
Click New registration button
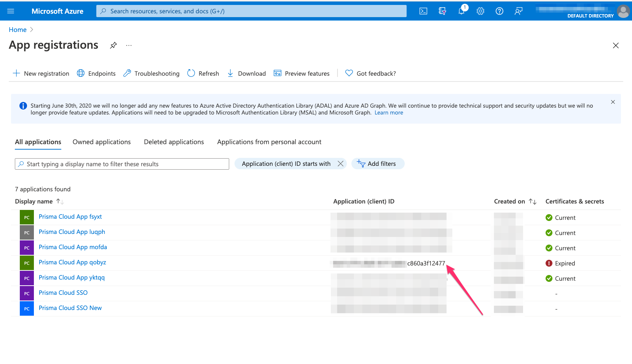click(x=41, y=73)
